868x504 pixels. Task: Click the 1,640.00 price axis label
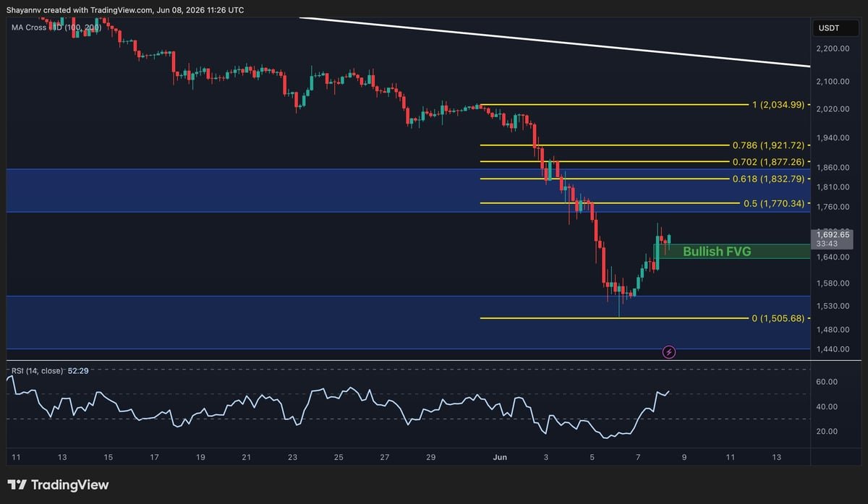(833, 257)
